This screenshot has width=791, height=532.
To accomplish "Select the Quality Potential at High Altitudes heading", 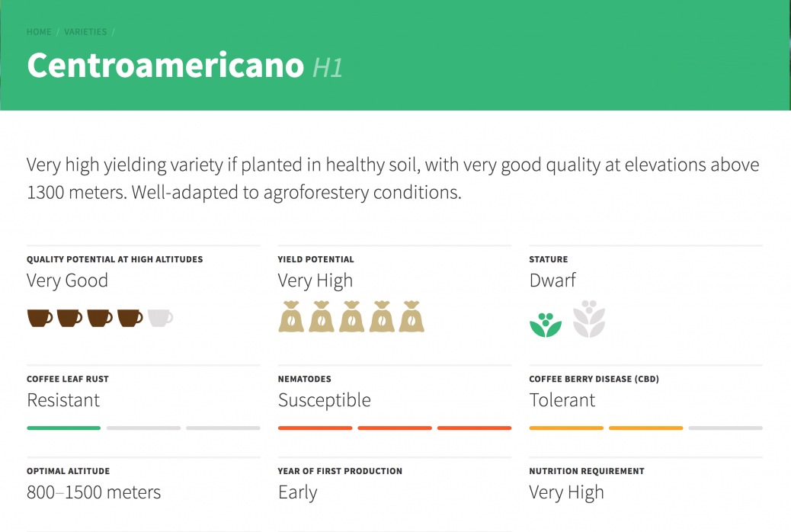I will tap(114, 259).
